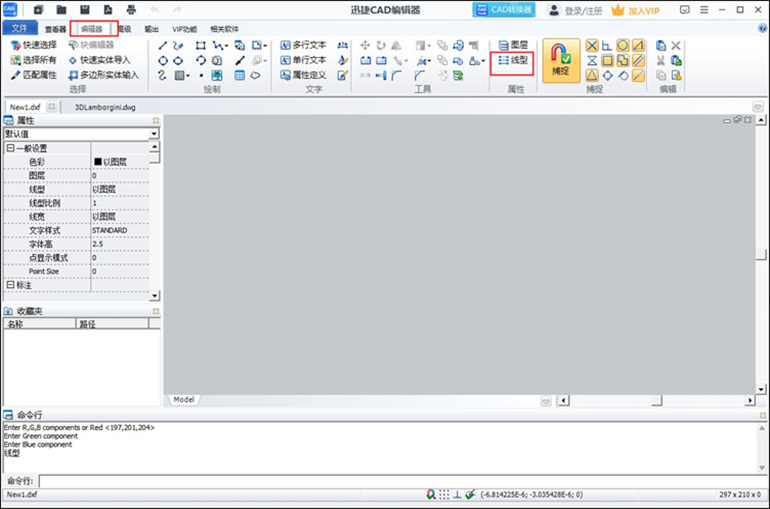The width and height of the screenshot is (770, 509).
Task: Click the New file icon in the title bar
Action: click(39, 10)
